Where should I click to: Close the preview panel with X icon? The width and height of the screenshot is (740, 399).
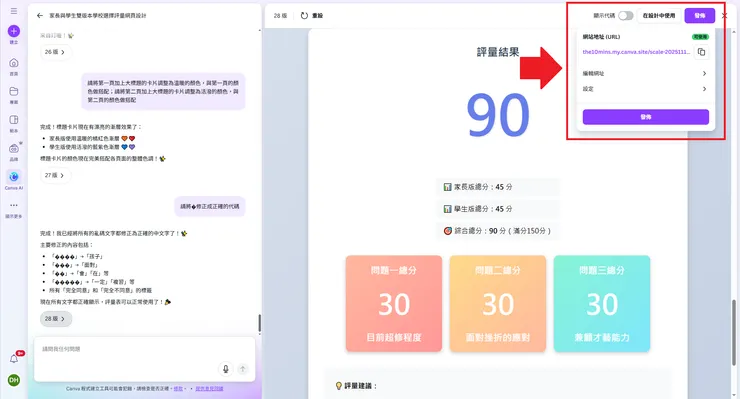pos(724,16)
